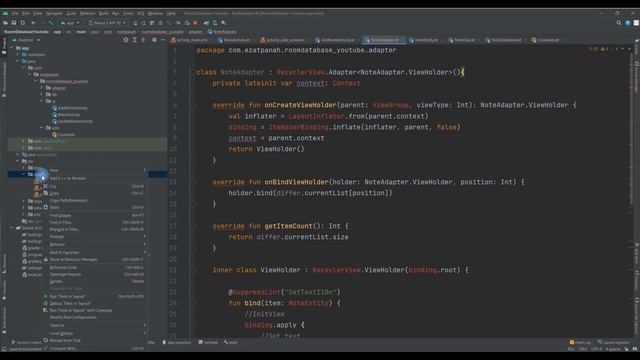Open the device selector dropdown

(x=107, y=23)
